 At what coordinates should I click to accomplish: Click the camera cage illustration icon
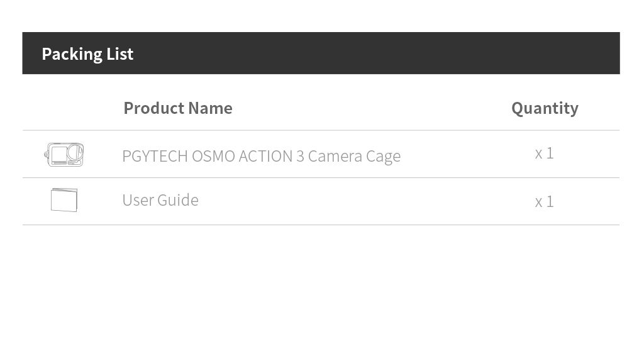coord(64,155)
